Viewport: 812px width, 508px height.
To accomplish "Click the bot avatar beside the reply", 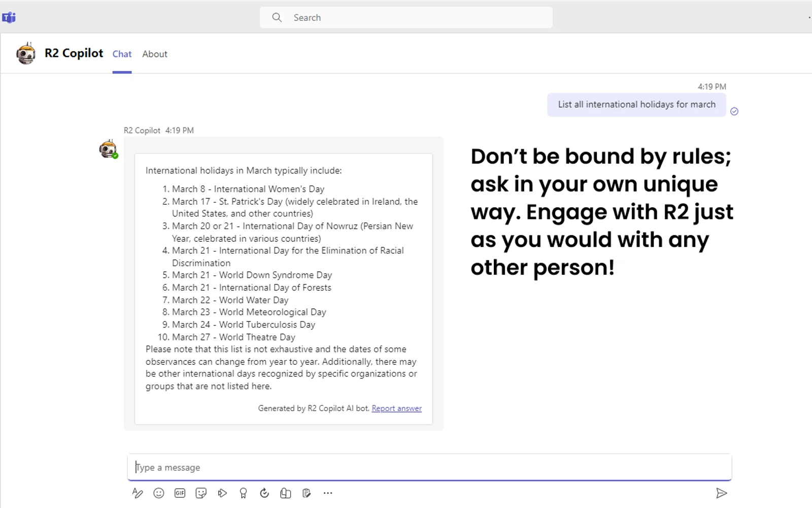I will (x=108, y=149).
